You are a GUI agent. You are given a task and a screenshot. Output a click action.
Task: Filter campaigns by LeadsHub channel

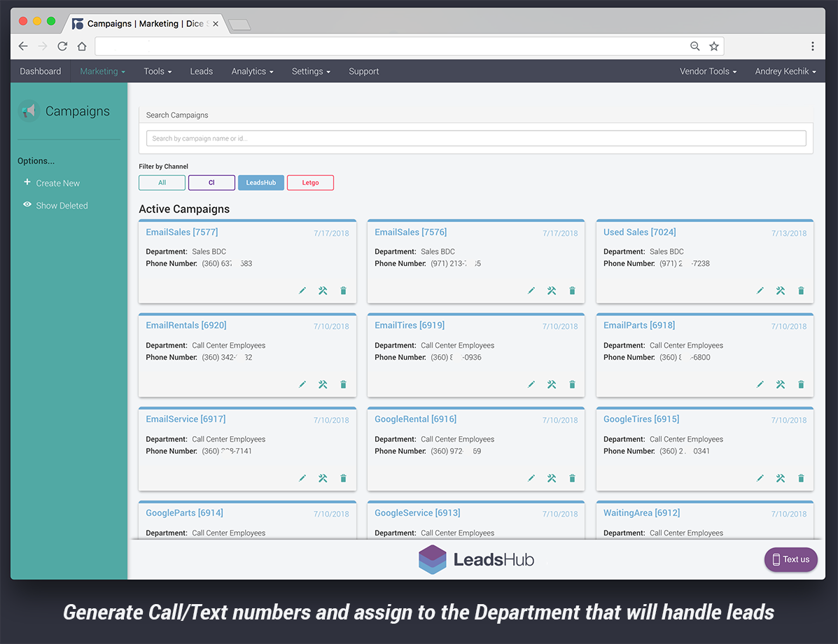click(x=261, y=182)
